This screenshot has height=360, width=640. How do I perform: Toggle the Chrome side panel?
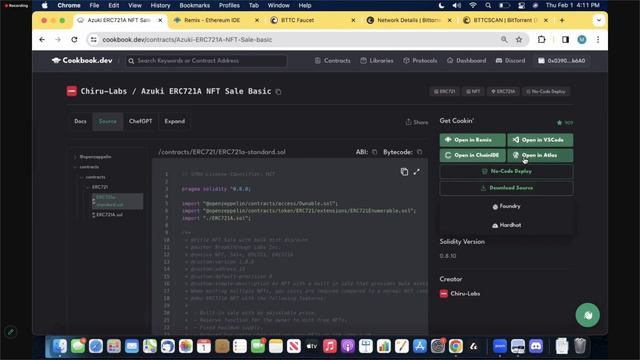click(565, 40)
